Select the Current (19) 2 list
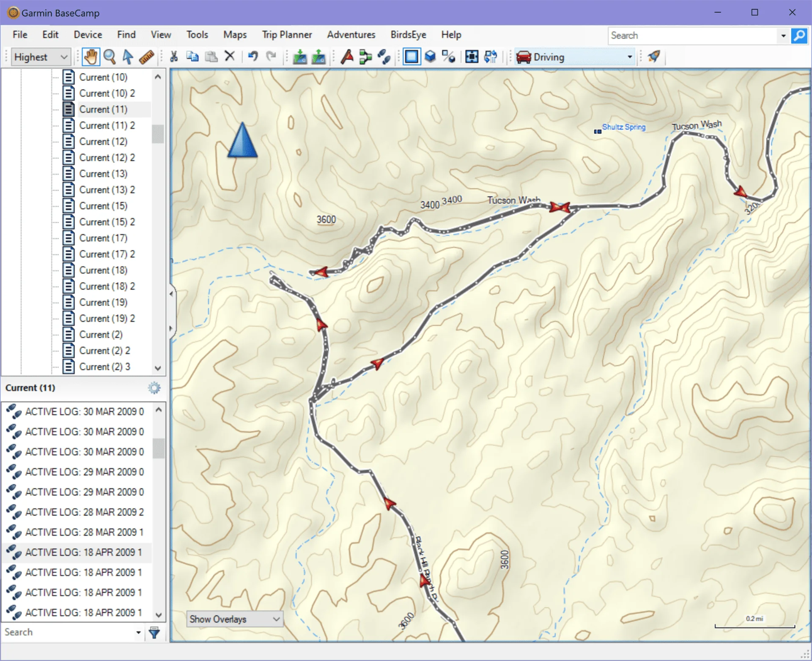 107,319
